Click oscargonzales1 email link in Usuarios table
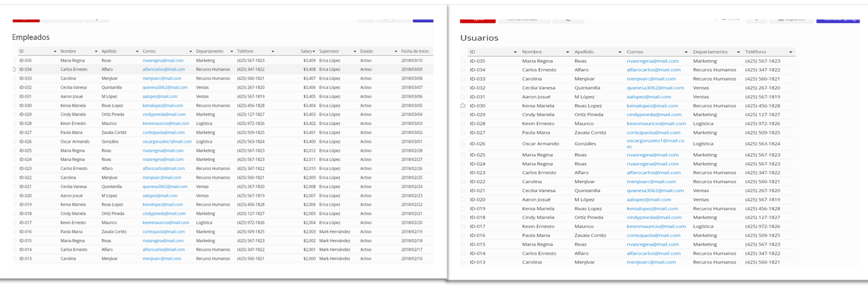868x288 pixels. coord(655,141)
